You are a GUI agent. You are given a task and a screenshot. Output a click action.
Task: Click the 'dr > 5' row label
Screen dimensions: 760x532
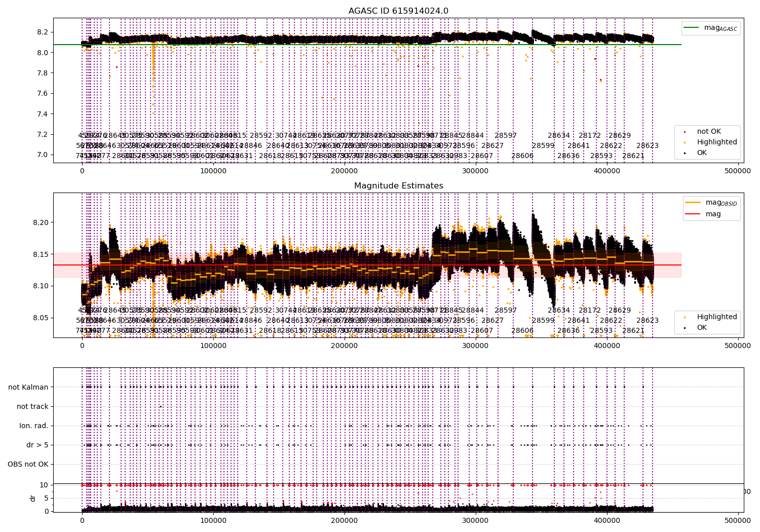pyautogui.click(x=37, y=445)
